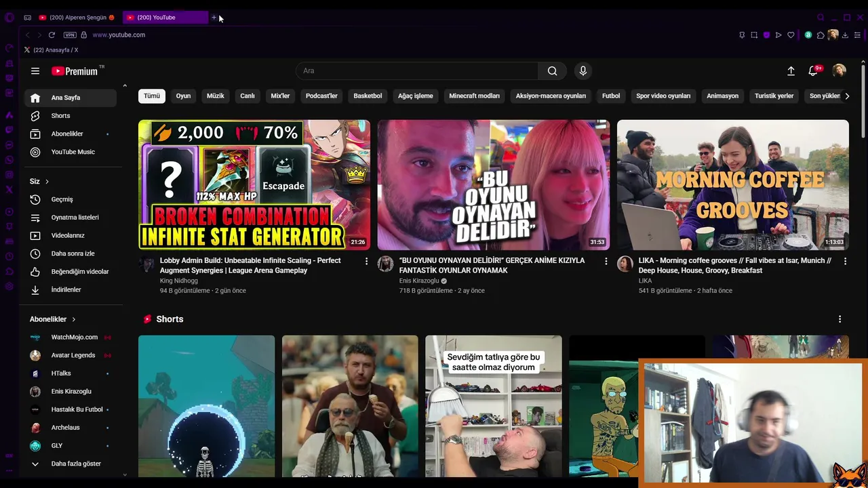Open options for Lobby Admin Build video
Screen dimensions: 868x488
click(367, 261)
